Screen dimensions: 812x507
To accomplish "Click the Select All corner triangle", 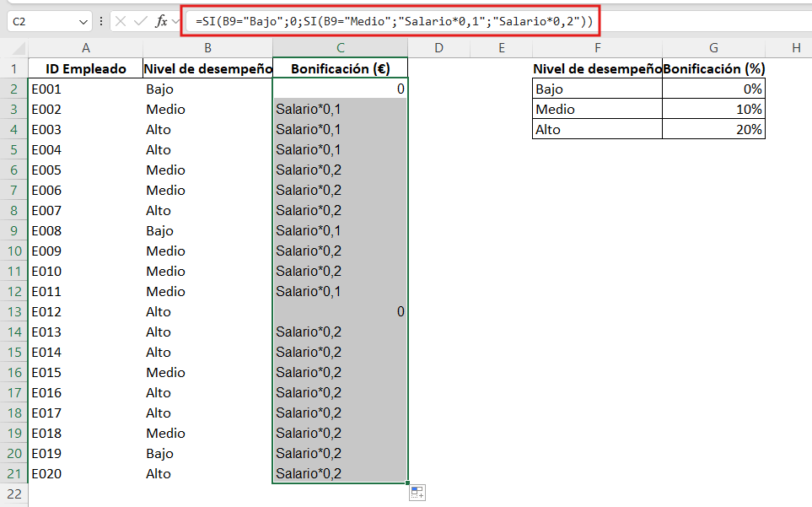I will point(19,49).
